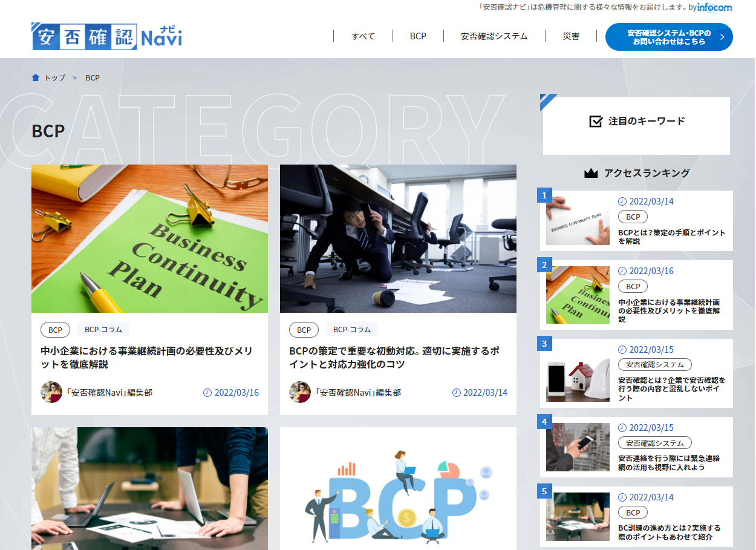This screenshot has height=550, width=756.
Task: Click date 2022/03/16 on 中小企業 article card
Action: click(x=236, y=393)
